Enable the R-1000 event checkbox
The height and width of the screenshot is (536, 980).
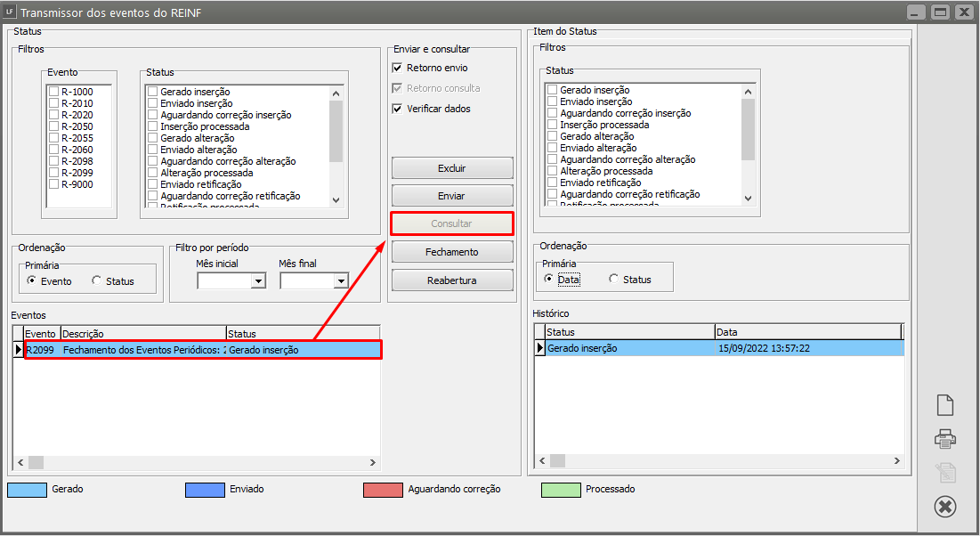54,92
